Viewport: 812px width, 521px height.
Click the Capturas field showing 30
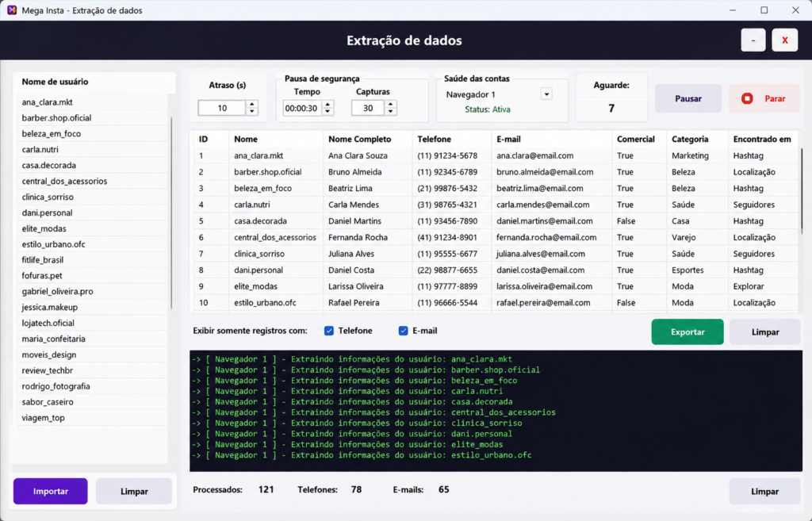[368, 108]
